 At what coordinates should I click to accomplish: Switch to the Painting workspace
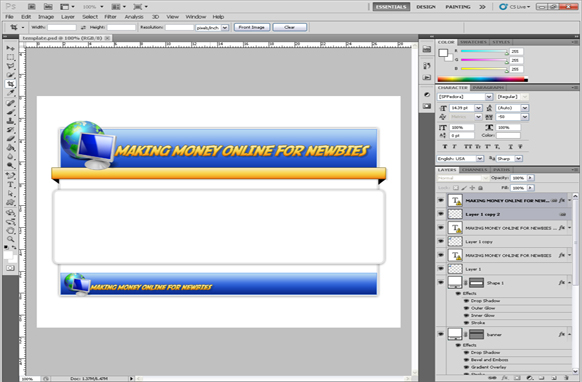[458, 7]
